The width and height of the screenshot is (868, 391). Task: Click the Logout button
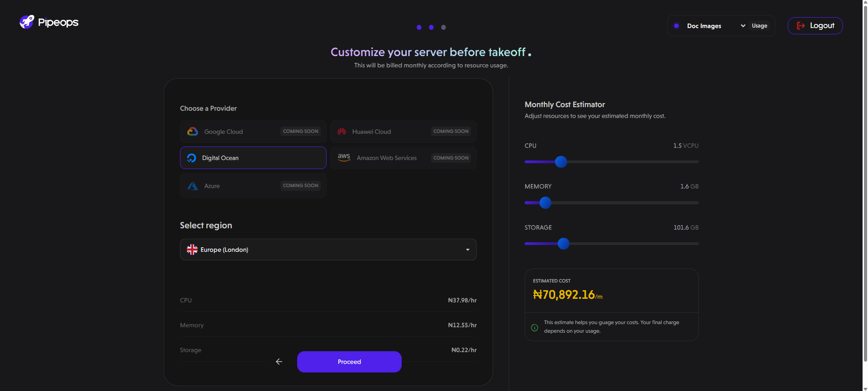click(x=815, y=26)
